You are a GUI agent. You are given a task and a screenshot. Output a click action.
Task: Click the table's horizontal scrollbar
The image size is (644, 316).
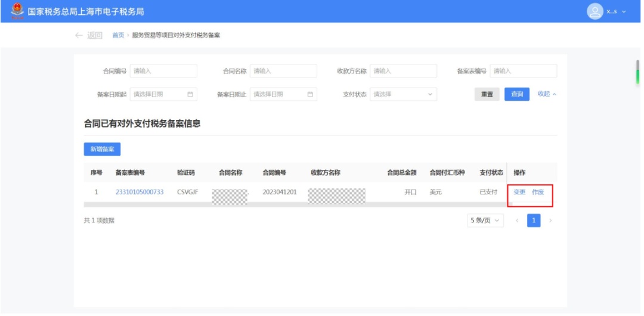point(295,205)
